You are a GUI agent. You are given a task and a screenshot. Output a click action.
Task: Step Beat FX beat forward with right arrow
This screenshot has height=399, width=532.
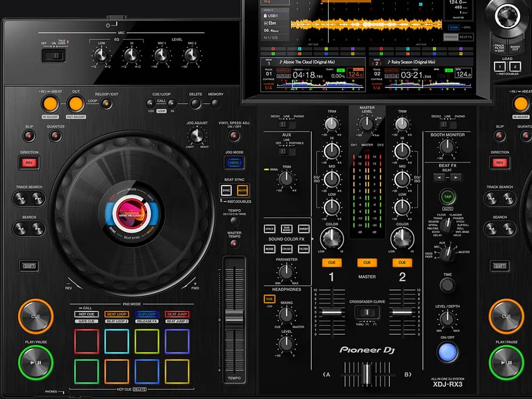click(x=456, y=178)
